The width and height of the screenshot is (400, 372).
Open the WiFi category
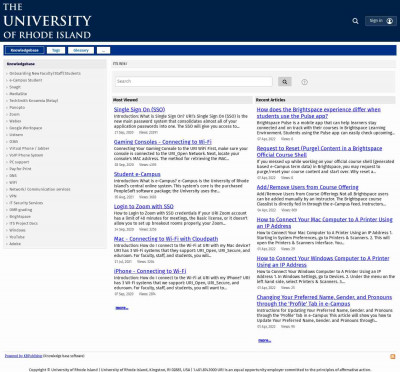pos(13,183)
